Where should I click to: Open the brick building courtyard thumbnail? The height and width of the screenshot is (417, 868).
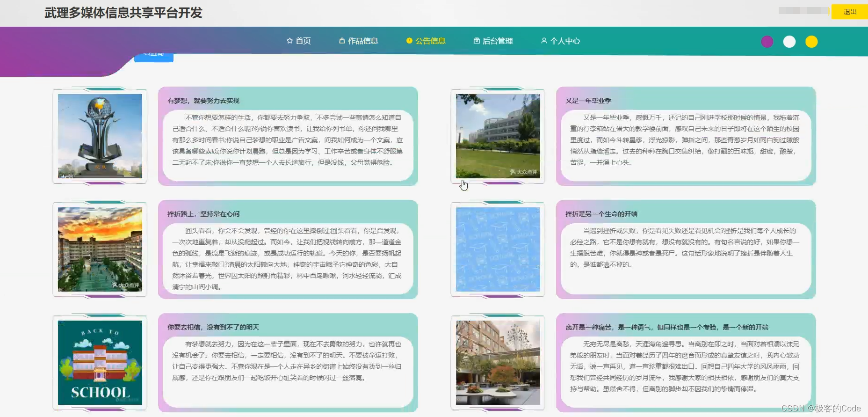(498, 363)
